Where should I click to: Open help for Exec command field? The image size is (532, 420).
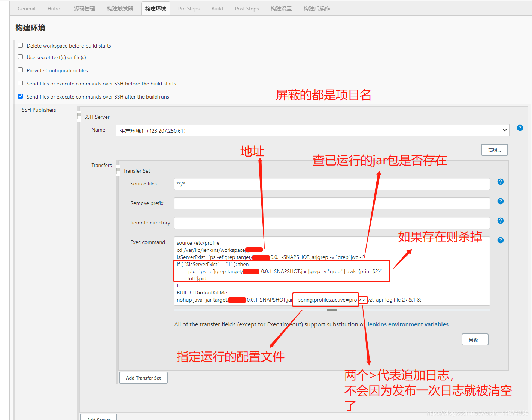(x=500, y=240)
